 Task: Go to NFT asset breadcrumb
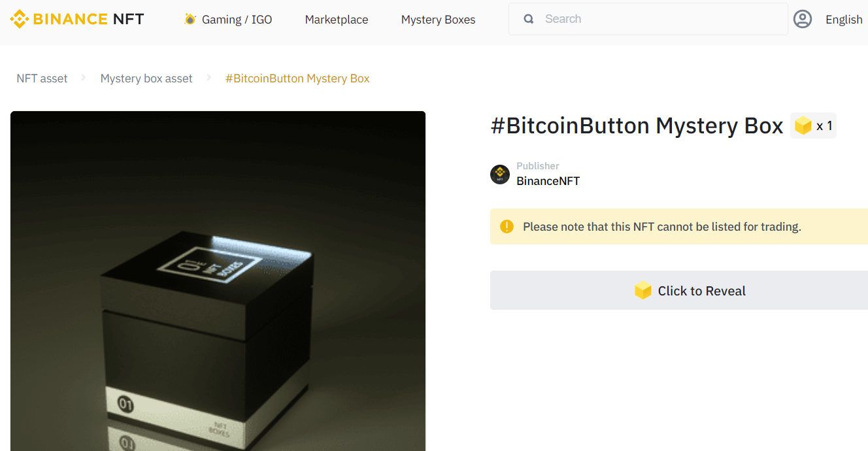tap(42, 78)
